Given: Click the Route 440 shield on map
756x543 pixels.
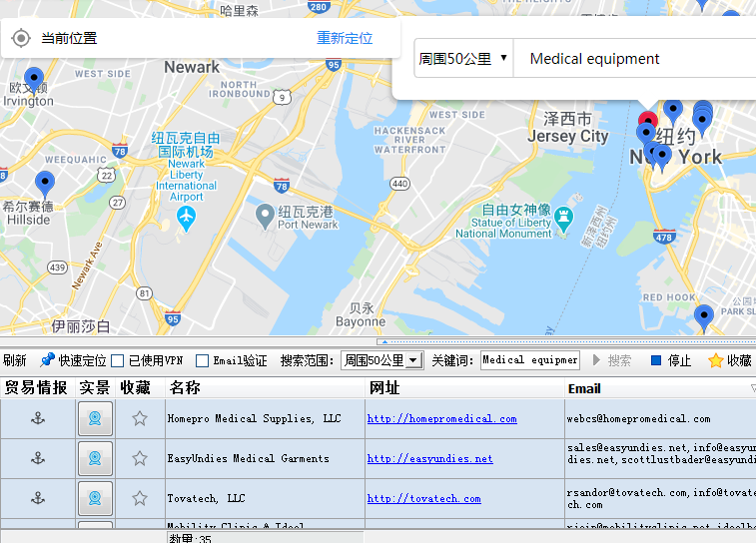Looking at the screenshot, I should (x=399, y=184).
